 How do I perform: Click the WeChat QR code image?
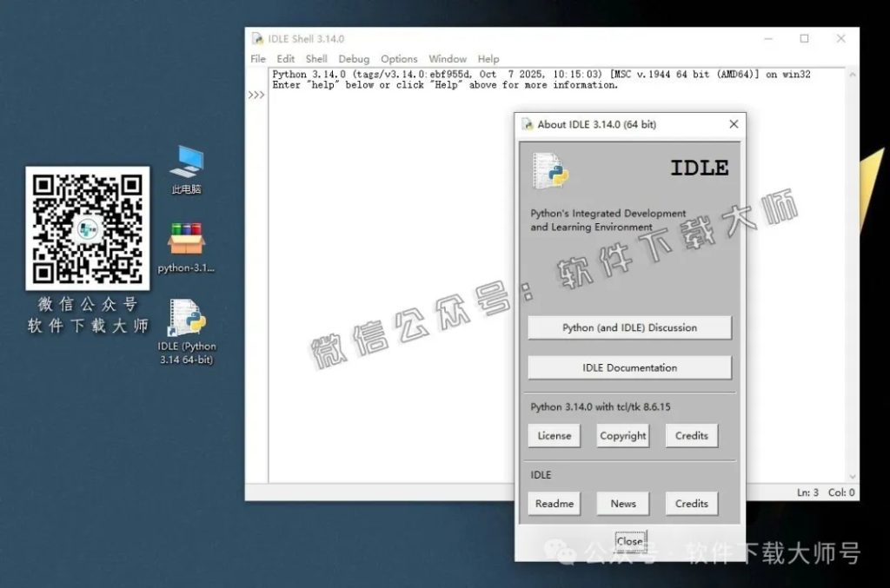[x=87, y=228]
